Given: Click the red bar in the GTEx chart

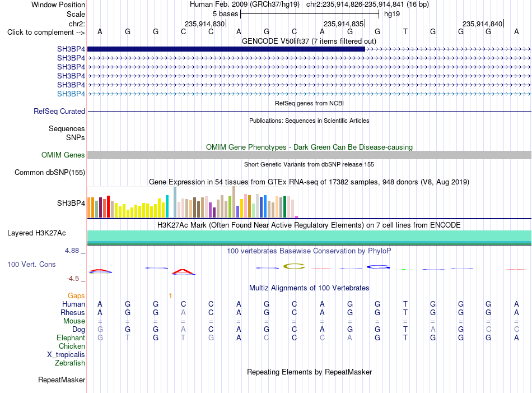Looking at the screenshot, I should click(108, 206).
